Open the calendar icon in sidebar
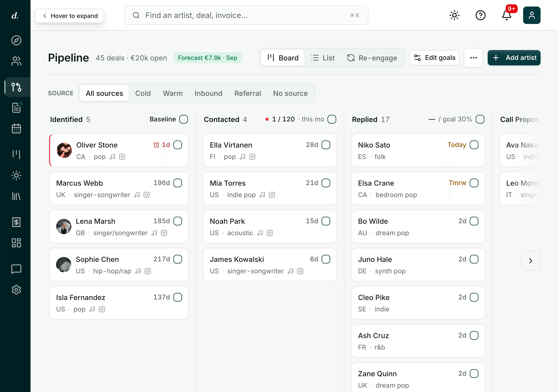Viewport: 558px width, 392px height. tap(16, 128)
